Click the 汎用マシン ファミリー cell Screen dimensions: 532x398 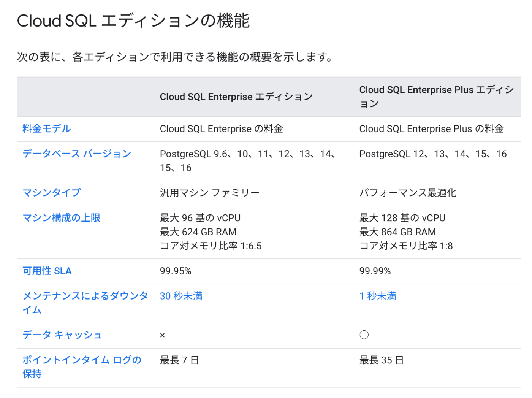pos(210,192)
